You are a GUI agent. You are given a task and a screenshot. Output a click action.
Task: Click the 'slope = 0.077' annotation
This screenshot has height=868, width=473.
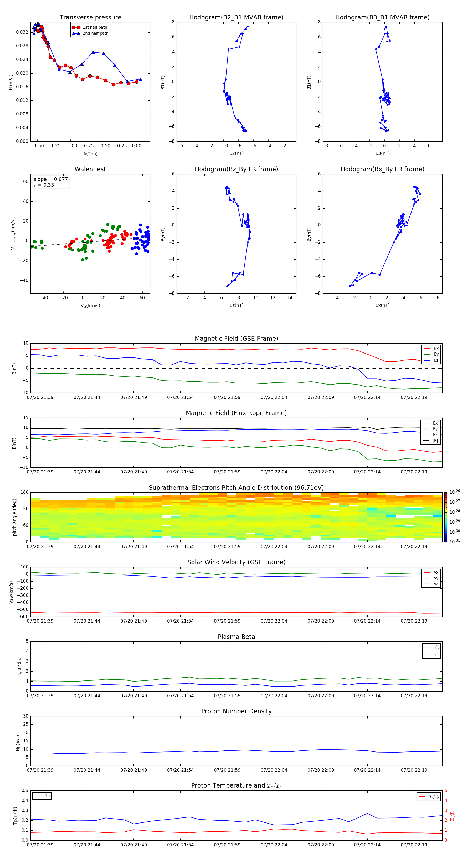50,179
